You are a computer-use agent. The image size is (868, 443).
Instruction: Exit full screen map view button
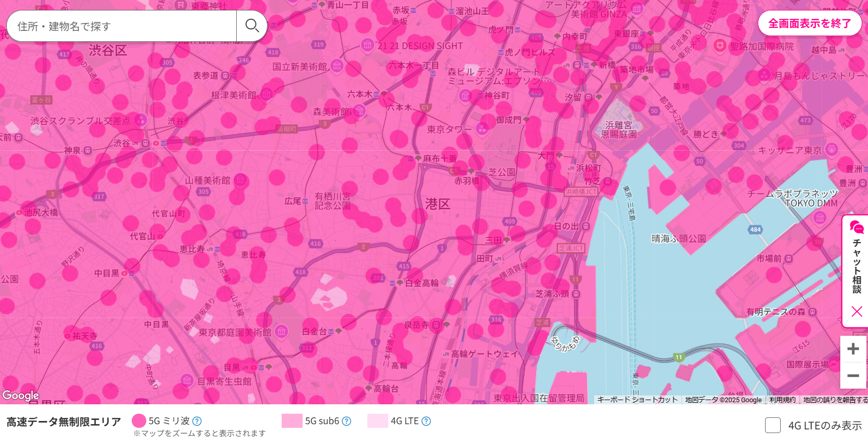pyautogui.click(x=809, y=24)
